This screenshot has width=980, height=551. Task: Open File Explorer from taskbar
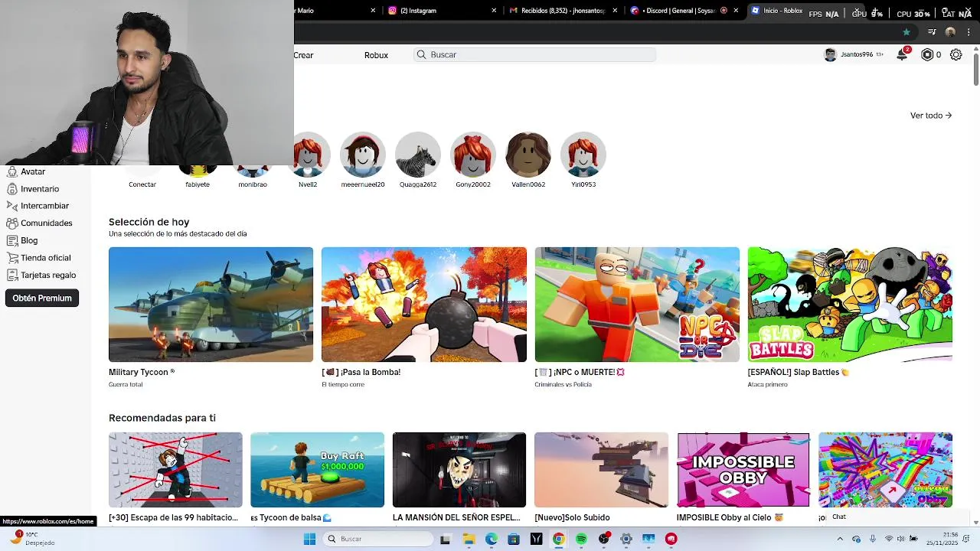point(469,539)
